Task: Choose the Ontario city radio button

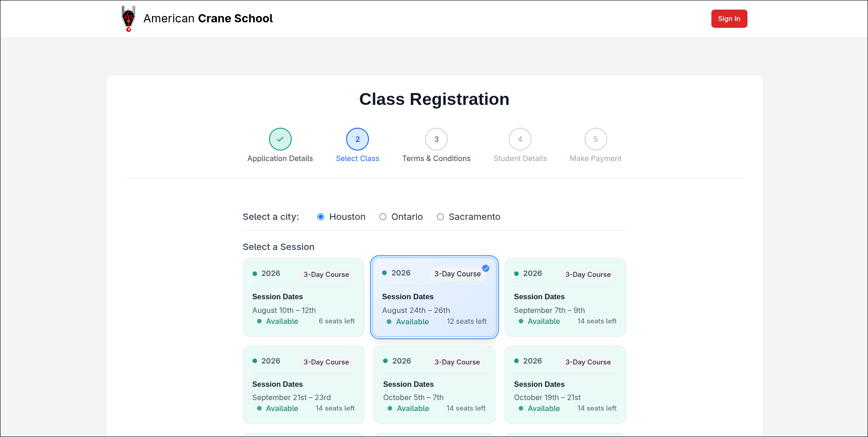Action: point(383,217)
